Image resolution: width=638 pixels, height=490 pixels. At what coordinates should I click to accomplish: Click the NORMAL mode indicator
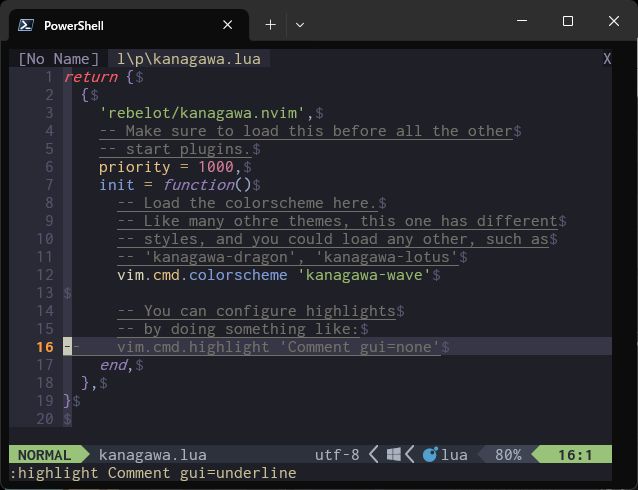coord(44,455)
